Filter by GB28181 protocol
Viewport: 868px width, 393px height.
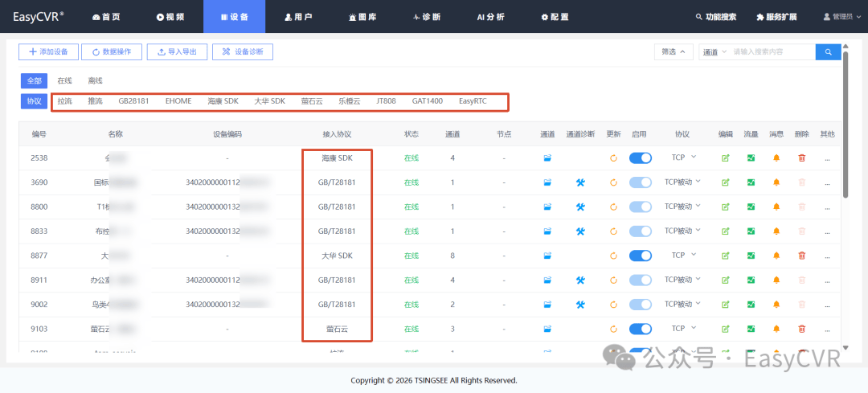click(133, 101)
